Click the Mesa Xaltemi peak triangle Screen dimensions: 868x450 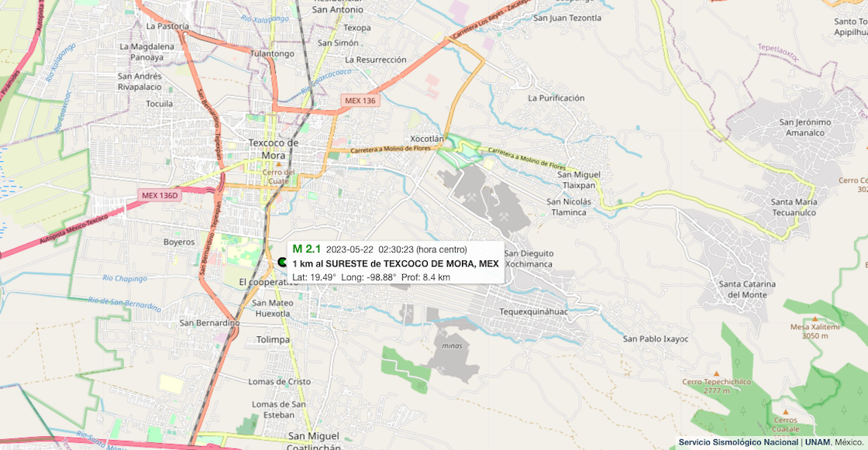(815, 319)
